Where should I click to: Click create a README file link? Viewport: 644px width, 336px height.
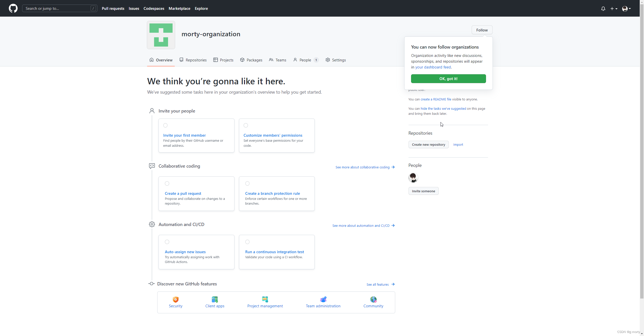tap(436, 99)
